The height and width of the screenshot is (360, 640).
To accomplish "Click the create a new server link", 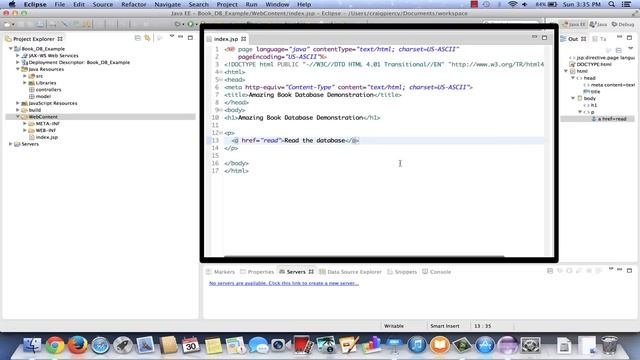I will [284, 283].
